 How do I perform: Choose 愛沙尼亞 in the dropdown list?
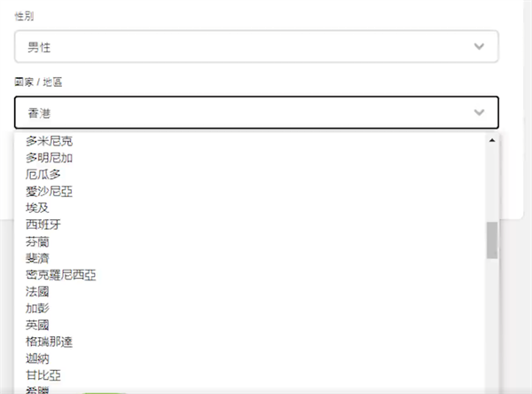(50, 191)
